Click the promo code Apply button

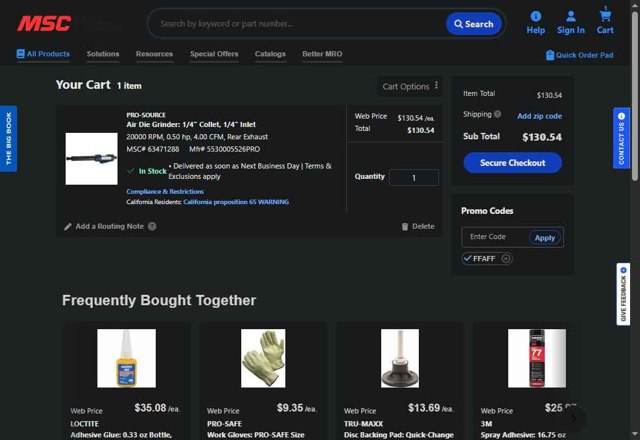click(544, 238)
